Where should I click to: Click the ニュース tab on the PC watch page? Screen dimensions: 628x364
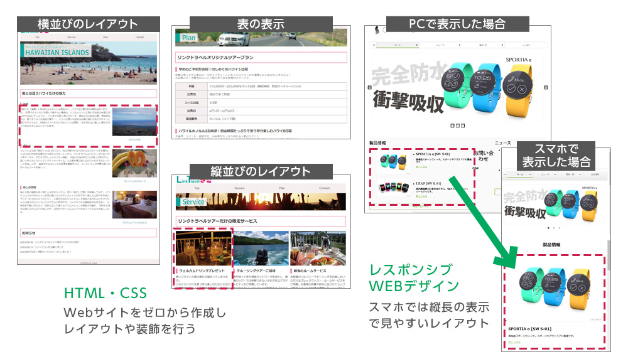[x=440, y=45]
